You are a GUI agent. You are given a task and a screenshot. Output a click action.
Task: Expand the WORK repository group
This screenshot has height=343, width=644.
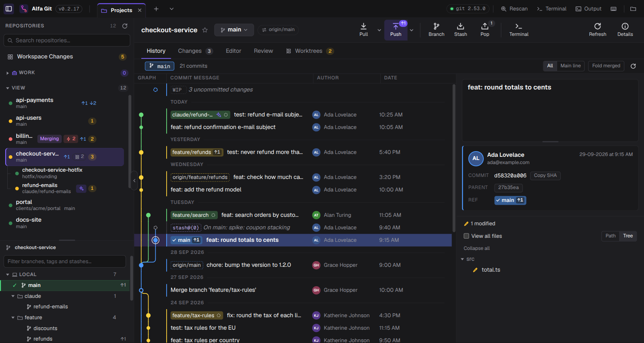(8, 73)
